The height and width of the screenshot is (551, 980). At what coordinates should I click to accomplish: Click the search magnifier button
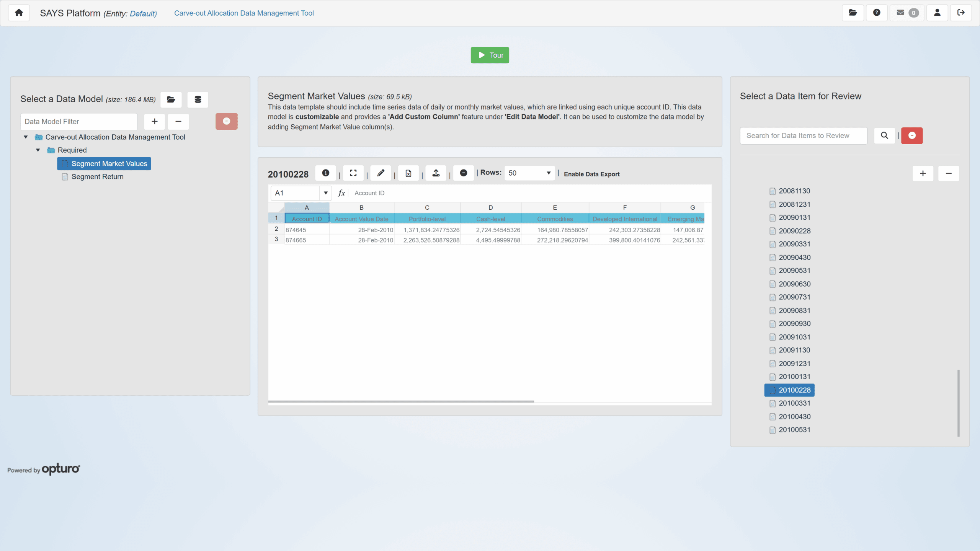(x=884, y=135)
